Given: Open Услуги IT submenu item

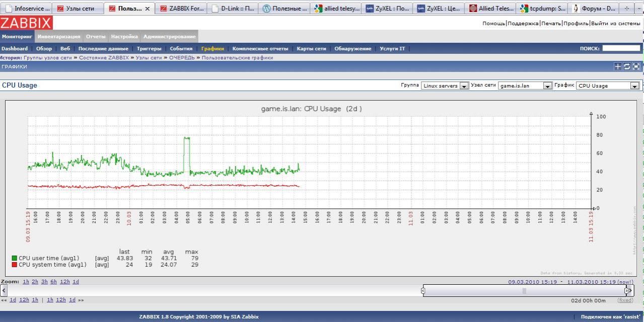Looking at the screenshot, I should pos(392,49).
